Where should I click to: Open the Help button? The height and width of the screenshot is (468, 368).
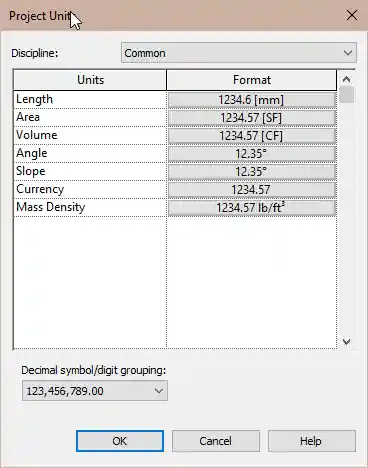312,441
